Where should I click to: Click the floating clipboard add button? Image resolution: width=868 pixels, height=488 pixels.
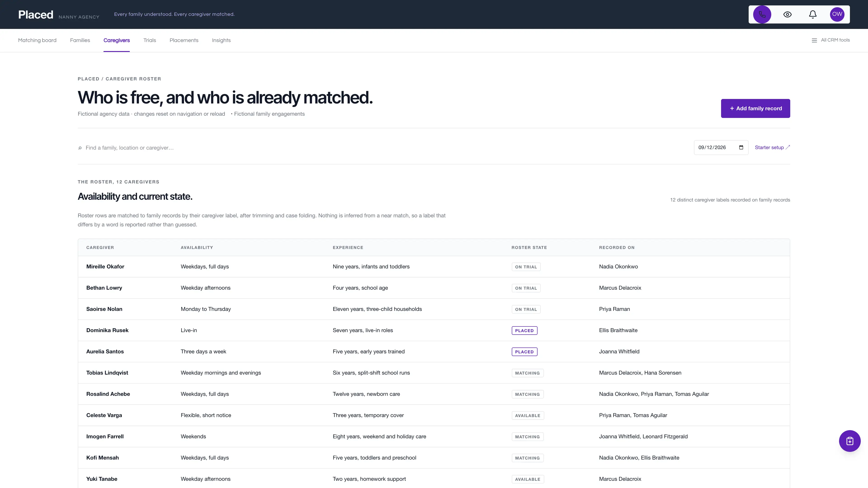coord(849,441)
